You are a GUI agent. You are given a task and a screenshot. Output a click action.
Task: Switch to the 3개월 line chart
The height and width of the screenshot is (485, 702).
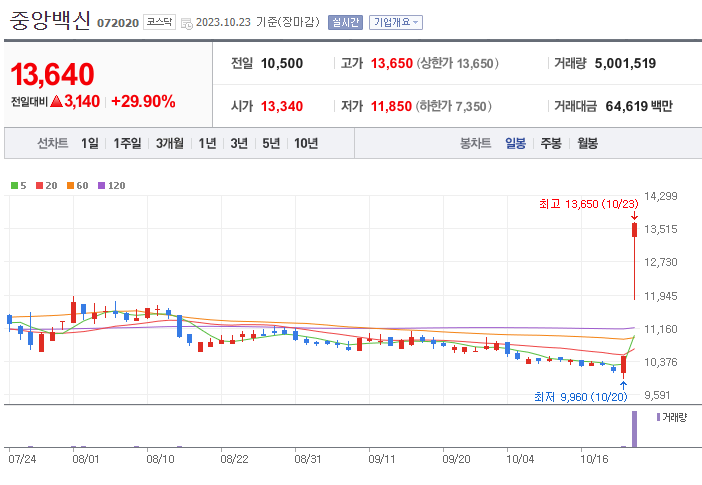click(170, 143)
